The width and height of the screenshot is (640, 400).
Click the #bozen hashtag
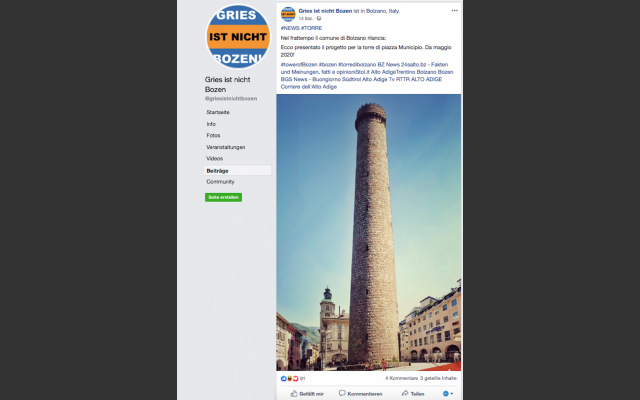point(328,64)
